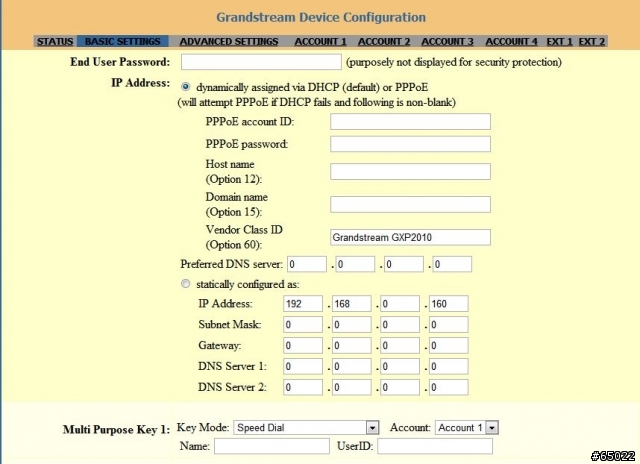Click fourth octet of Subnet Mask
The height and width of the screenshot is (464, 640).
449,325
